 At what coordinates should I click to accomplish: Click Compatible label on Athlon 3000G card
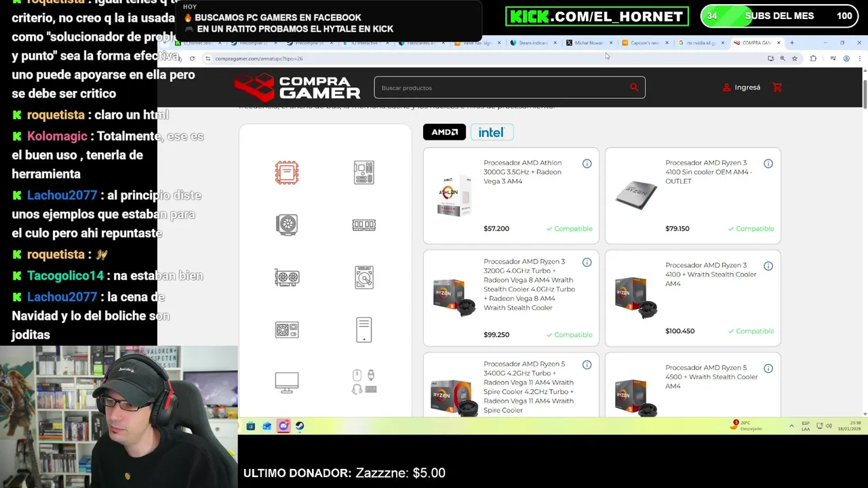(x=570, y=228)
